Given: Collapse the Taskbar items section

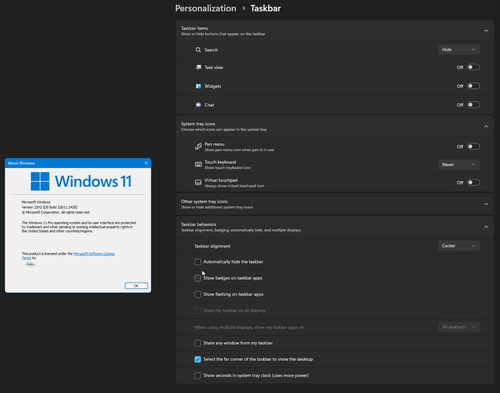Looking at the screenshot, I should click(x=486, y=31).
